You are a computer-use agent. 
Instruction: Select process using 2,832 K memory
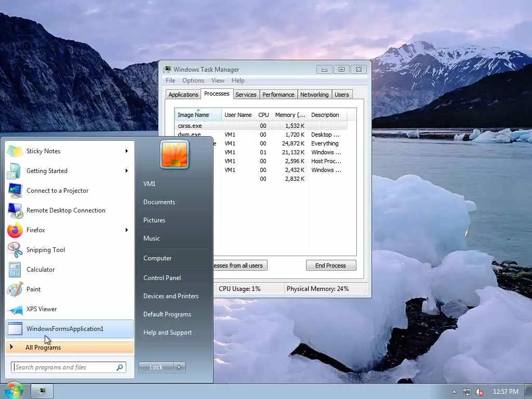[x=280, y=179]
